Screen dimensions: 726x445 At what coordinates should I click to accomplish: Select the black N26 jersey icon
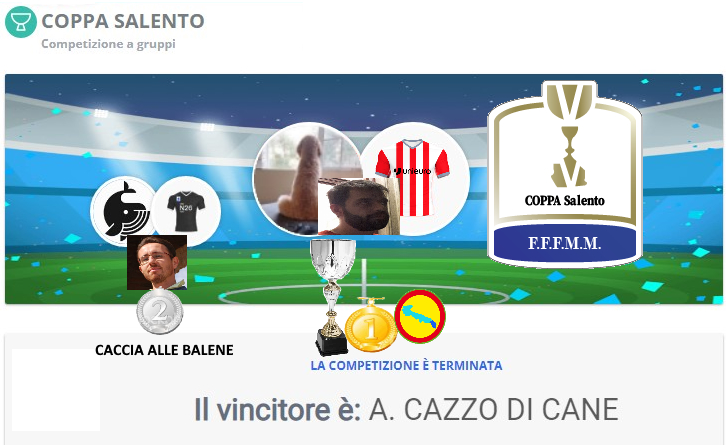186,211
